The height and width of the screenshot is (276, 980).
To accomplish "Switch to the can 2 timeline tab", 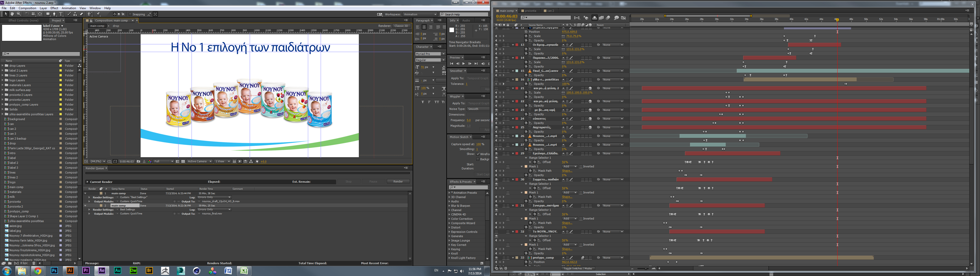I will [550, 11].
